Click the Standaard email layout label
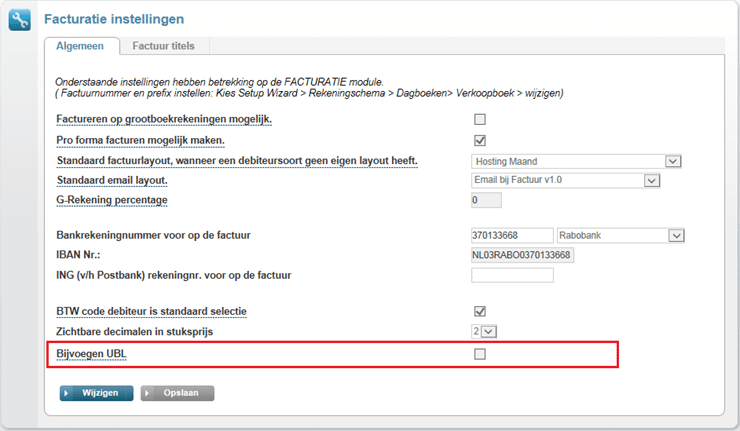The height and width of the screenshot is (431, 740). [112, 180]
